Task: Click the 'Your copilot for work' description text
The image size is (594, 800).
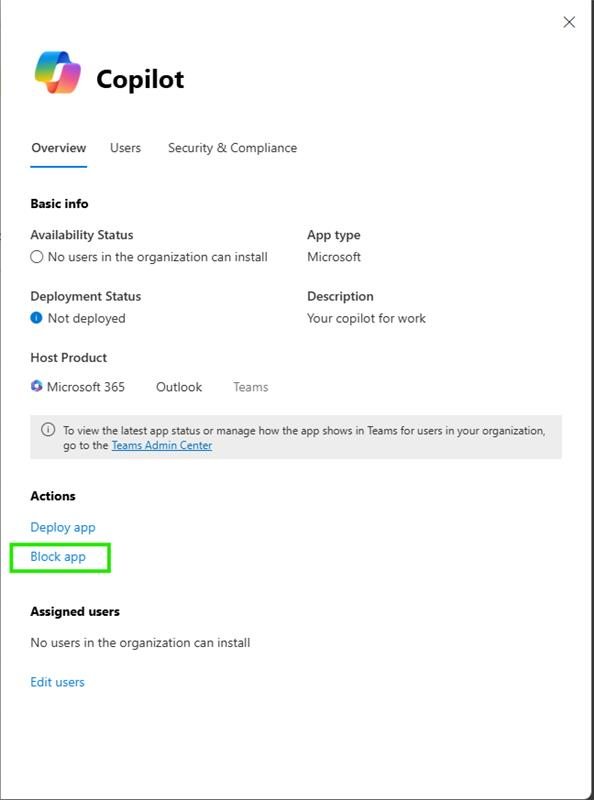Action: 366,318
